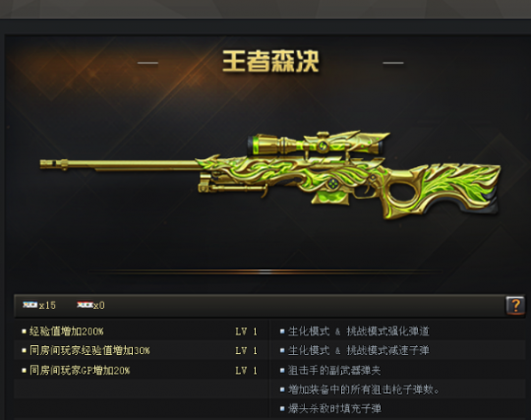Image resolution: width=531 pixels, height=420 pixels.
Task: Select the 增加装备中的所有狙击枪子弹数 feature
Action: [360, 390]
